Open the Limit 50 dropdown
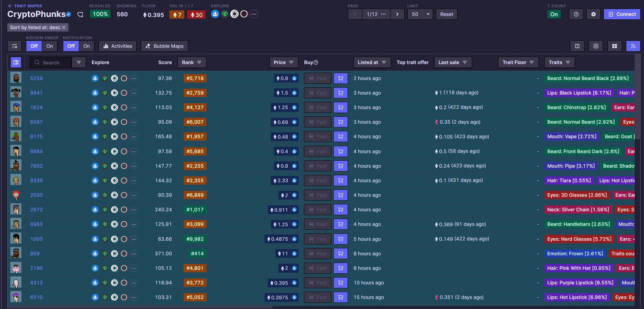 (420, 14)
